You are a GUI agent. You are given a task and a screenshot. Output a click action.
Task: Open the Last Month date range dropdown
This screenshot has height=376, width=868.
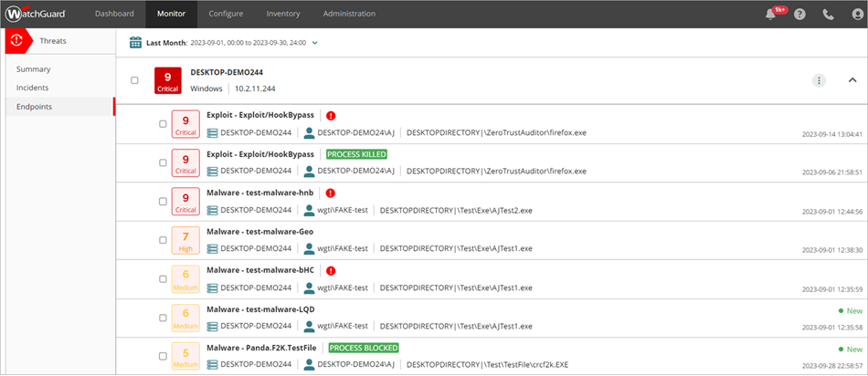coord(315,42)
